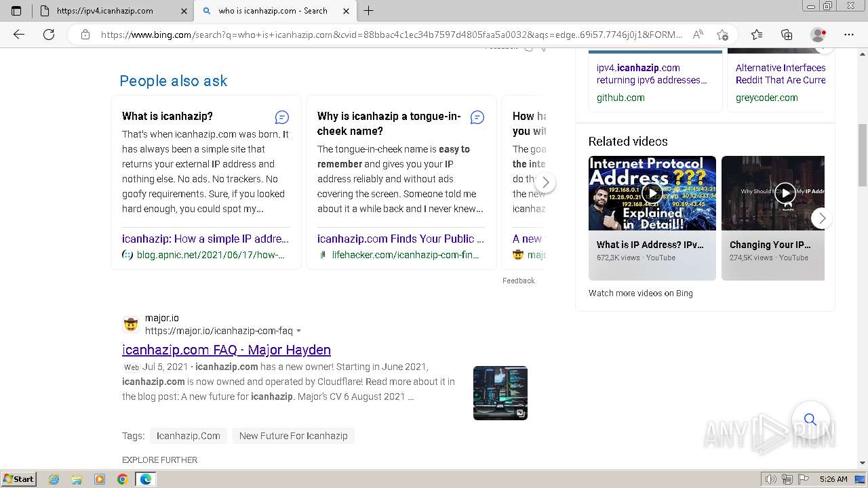Open chat icon for tongue-in-cheek question
868x488 pixels.
pos(477,117)
